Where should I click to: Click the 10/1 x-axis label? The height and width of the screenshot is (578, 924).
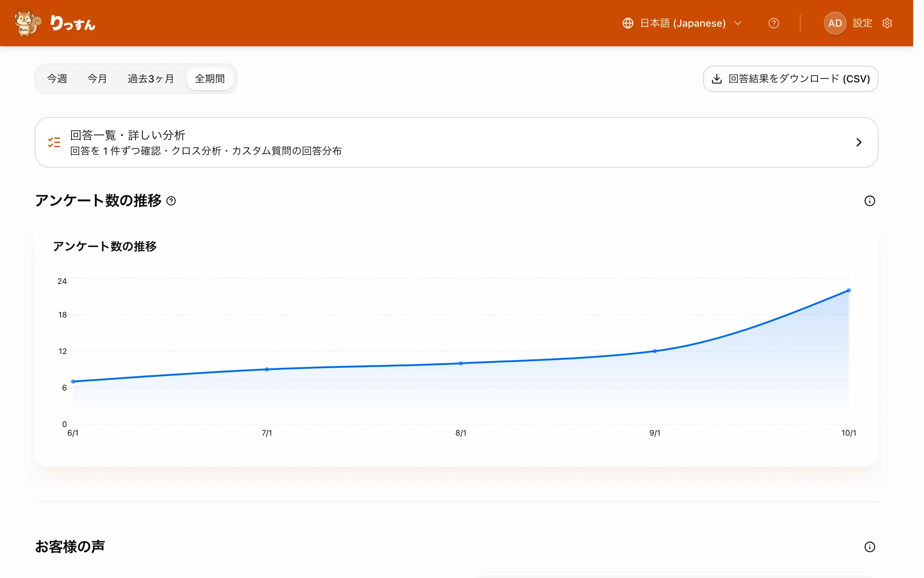(x=849, y=433)
